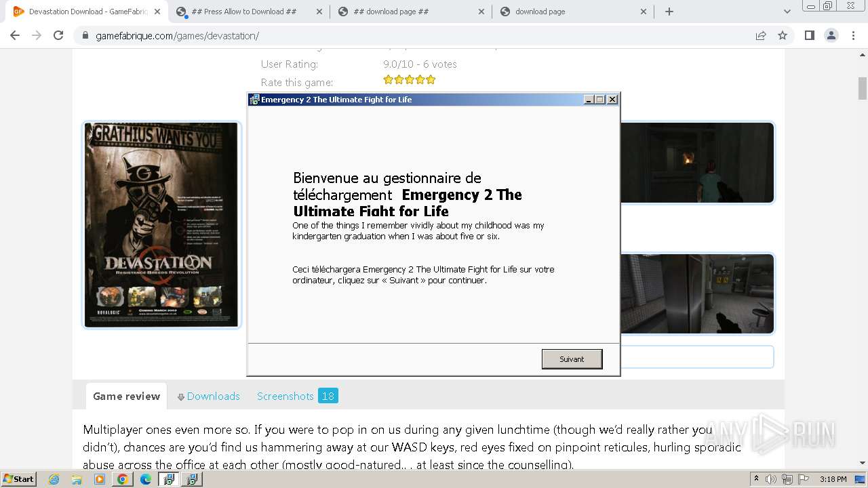Switch to Devastation Download tab
868x488 pixels.
tap(87, 12)
